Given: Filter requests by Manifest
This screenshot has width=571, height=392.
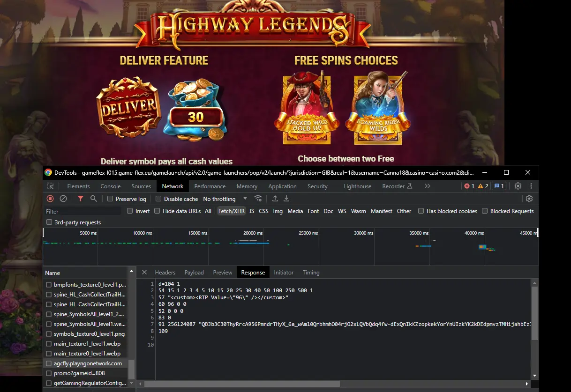Looking at the screenshot, I should pyautogui.click(x=382, y=211).
